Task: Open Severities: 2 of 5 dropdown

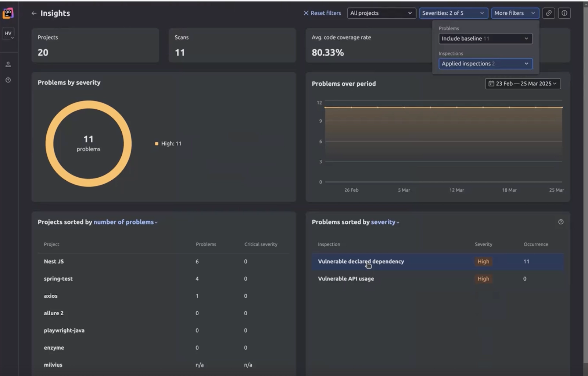Action: 453,13
